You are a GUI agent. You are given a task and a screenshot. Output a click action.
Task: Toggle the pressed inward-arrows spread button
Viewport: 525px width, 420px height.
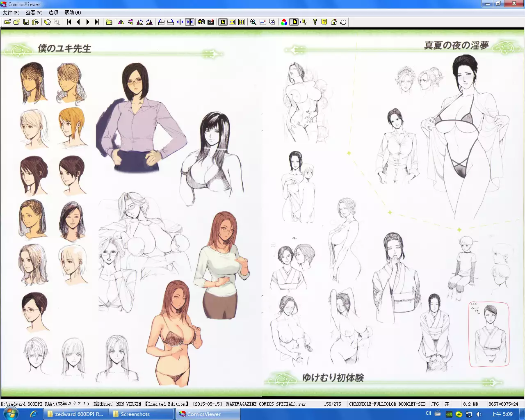click(x=189, y=22)
